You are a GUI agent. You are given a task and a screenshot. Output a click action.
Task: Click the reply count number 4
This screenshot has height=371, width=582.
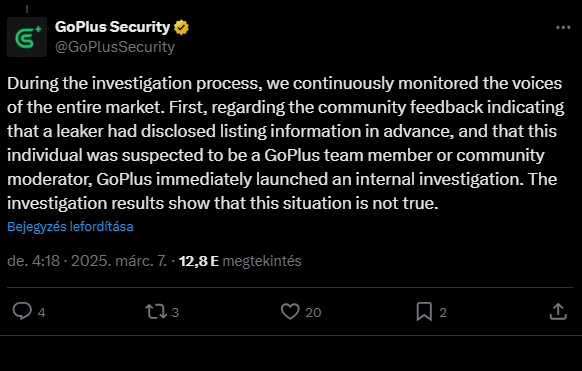pyautogui.click(x=42, y=313)
